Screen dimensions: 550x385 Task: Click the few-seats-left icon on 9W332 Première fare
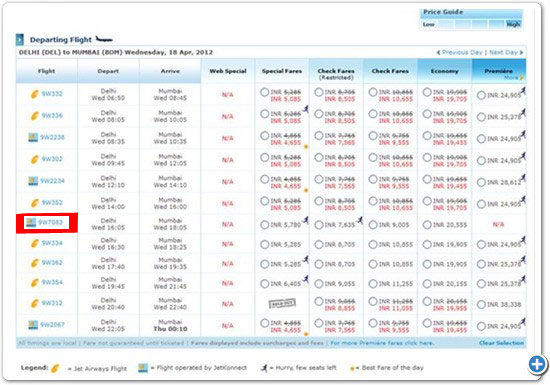[x=523, y=91]
